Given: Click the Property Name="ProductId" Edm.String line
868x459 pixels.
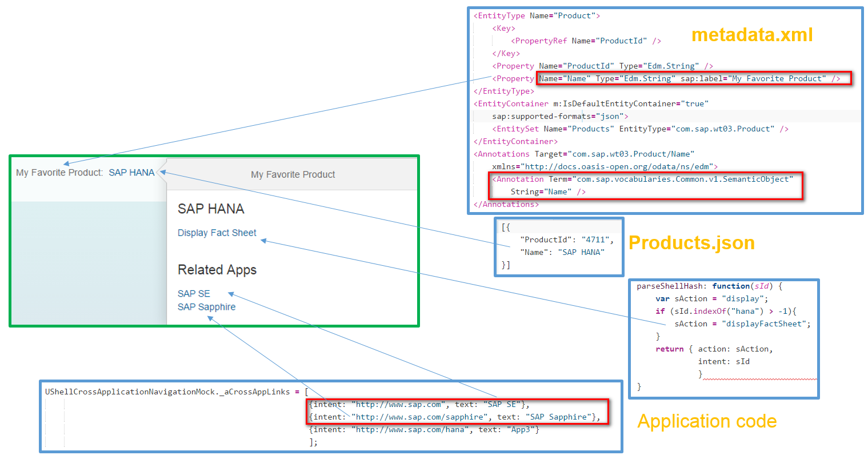Looking at the screenshot, I should (602, 66).
